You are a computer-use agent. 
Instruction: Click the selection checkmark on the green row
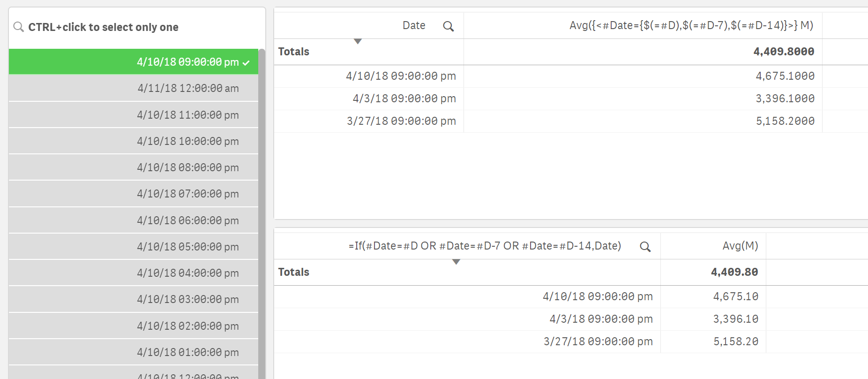246,62
